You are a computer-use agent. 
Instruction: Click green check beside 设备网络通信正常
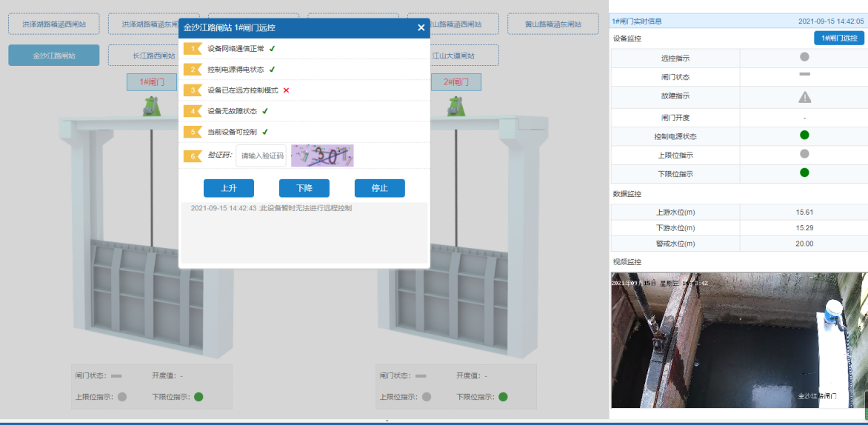(x=272, y=49)
